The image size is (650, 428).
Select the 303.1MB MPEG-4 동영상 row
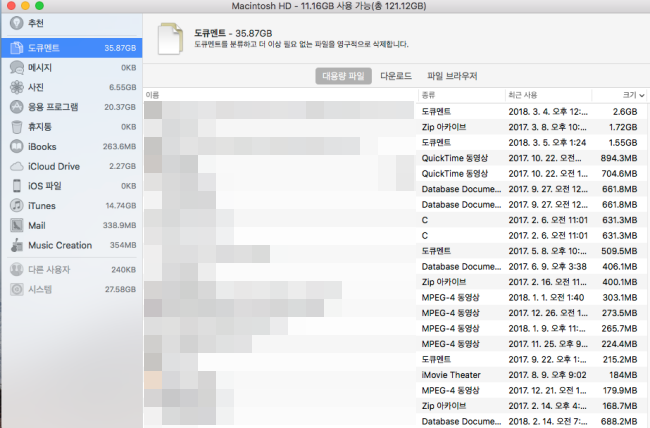(395, 297)
